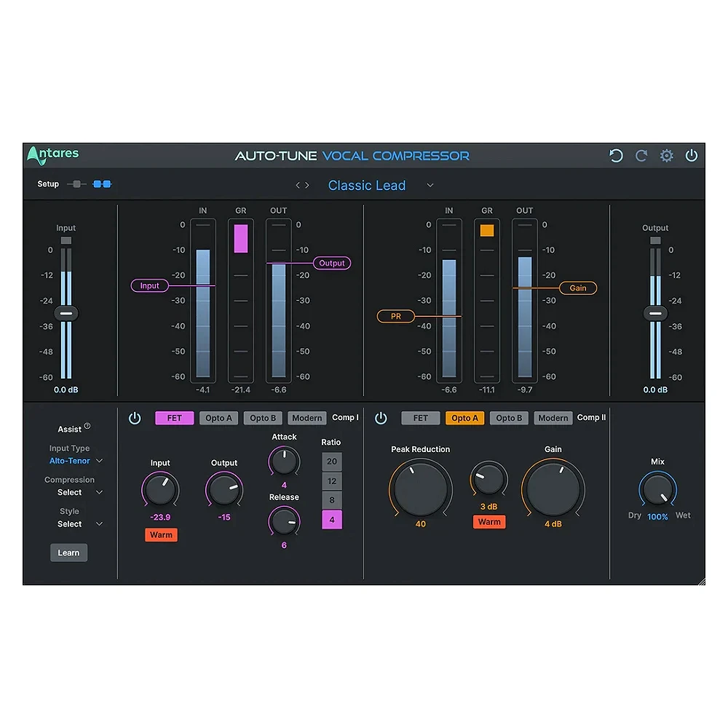Set Comp I ratio to 20
This screenshot has height=728, width=728.
coord(332,462)
